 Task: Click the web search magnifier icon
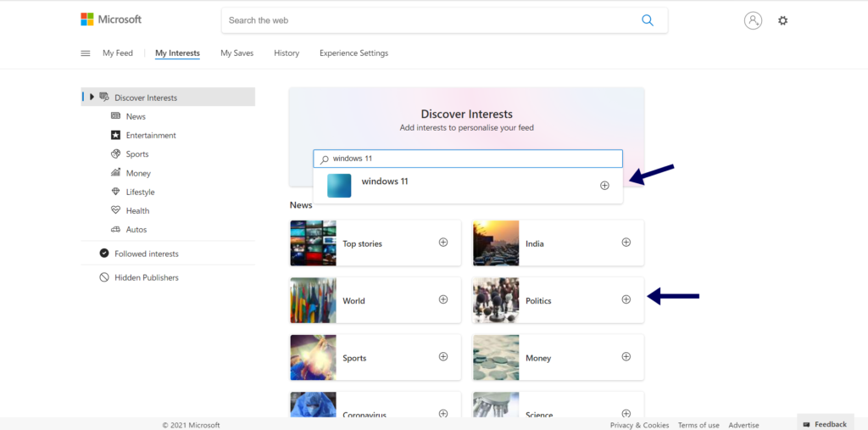pyautogui.click(x=647, y=20)
